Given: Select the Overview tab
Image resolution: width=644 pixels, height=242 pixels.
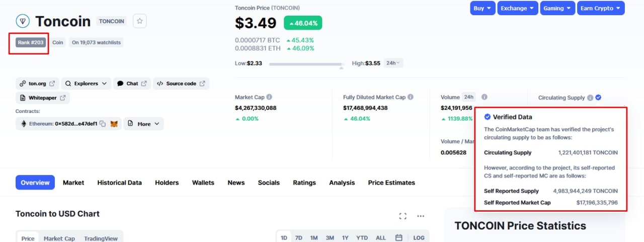Looking at the screenshot, I should [x=35, y=183].
